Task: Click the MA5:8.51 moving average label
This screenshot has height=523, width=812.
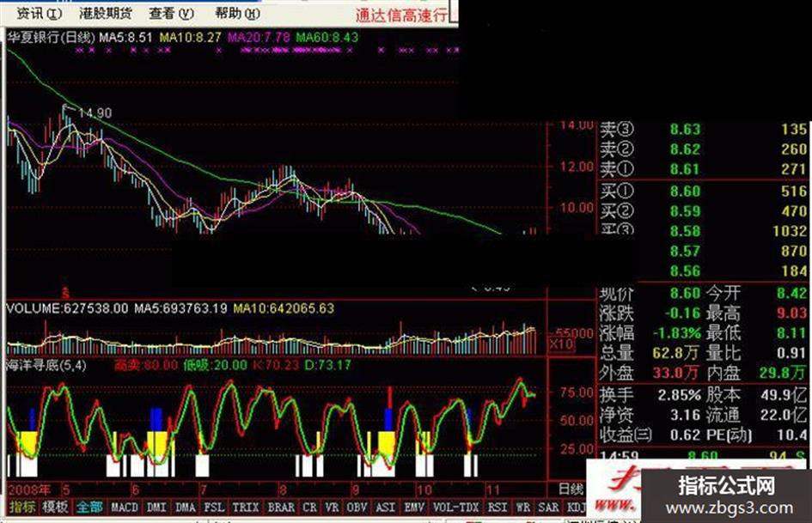Action: (x=125, y=37)
